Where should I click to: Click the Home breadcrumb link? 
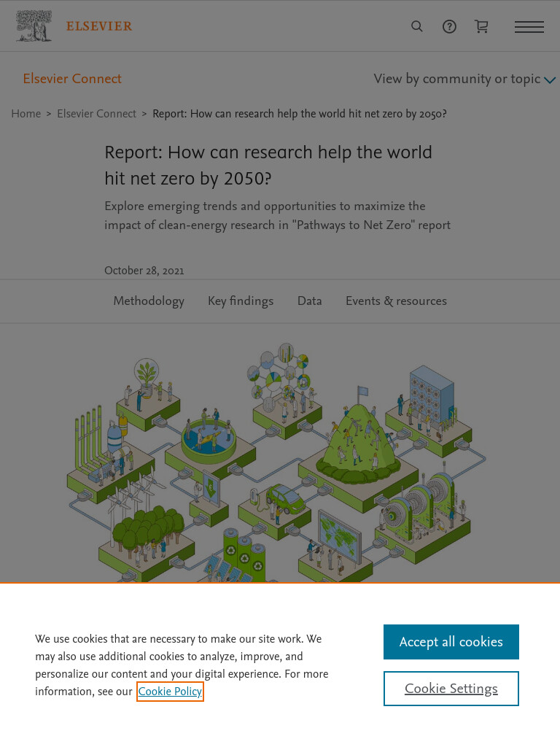(26, 114)
